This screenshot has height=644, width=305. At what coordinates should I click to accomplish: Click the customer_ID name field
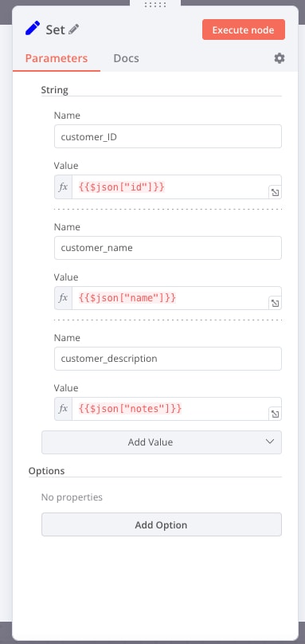point(168,136)
